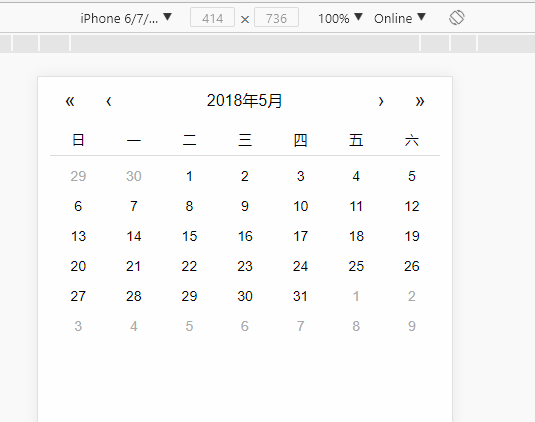Screen dimensions: 535x422
Task: Click the 2018年5月 calendar title
Action: pos(245,101)
